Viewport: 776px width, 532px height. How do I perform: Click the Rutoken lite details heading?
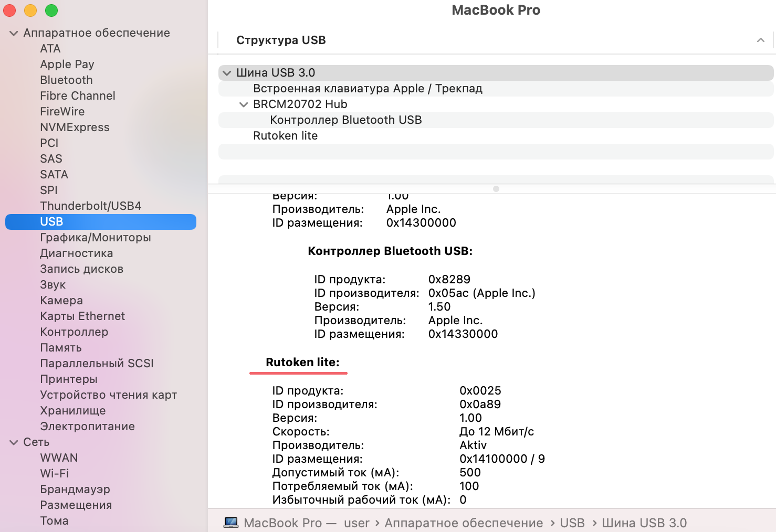(x=302, y=363)
